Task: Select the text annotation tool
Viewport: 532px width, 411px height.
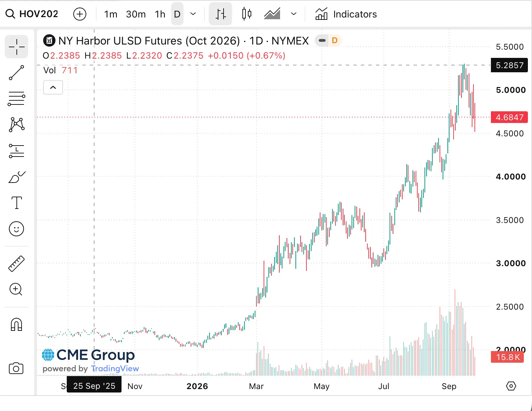Action: (16, 203)
